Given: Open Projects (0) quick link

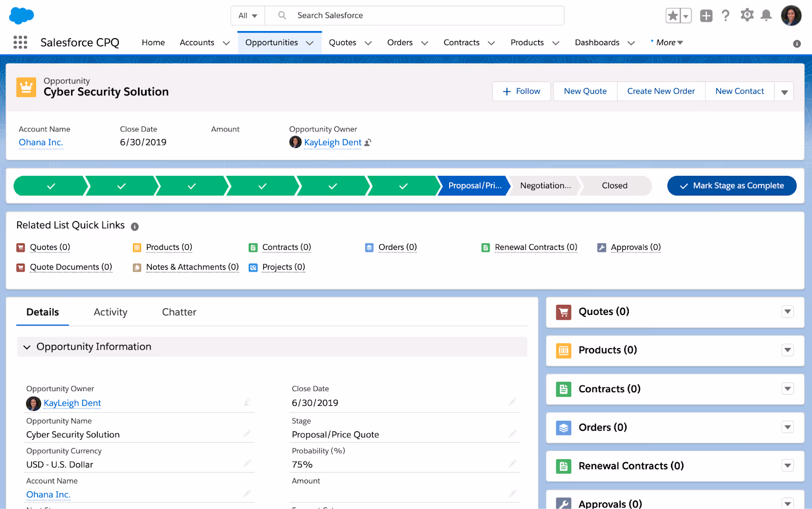Looking at the screenshot, I should pyautogui.click(x=284, y=267).
